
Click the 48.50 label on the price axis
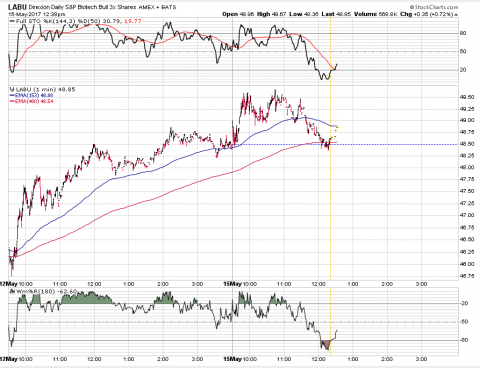[467, 144]
